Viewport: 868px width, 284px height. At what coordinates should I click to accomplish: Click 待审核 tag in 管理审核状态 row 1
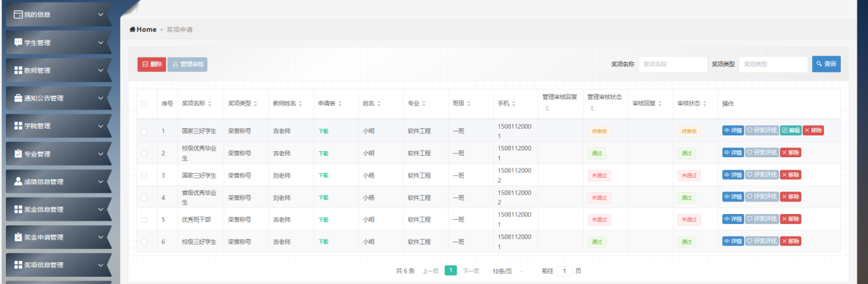click(599, 131)
